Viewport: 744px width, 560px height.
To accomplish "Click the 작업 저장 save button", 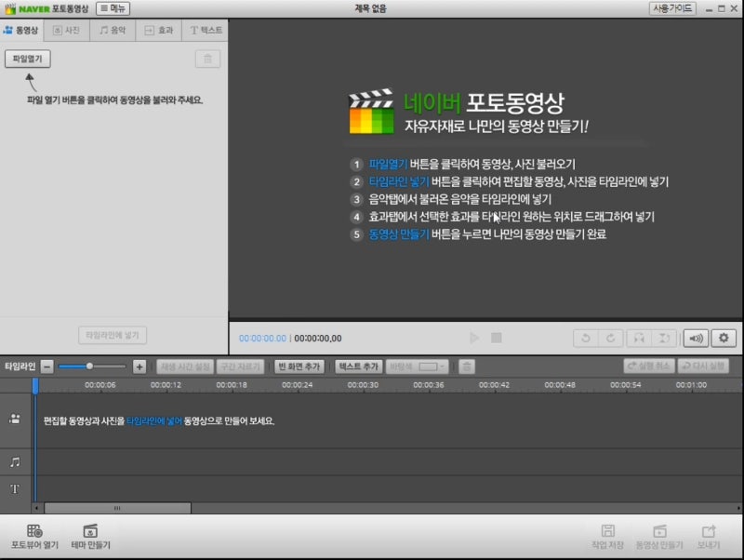I will point(607,537).
